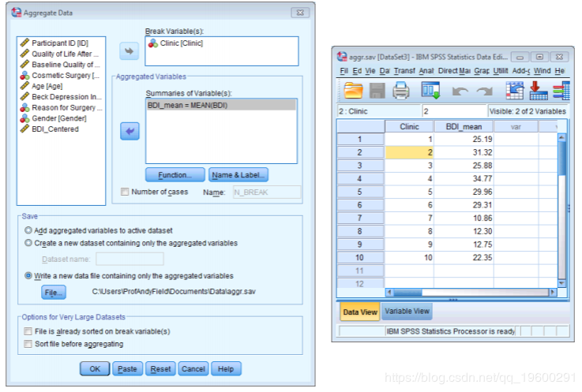582x392 pixels.
Task: Open the Edit menu in aggr.sav window
Action: (357, 71)
